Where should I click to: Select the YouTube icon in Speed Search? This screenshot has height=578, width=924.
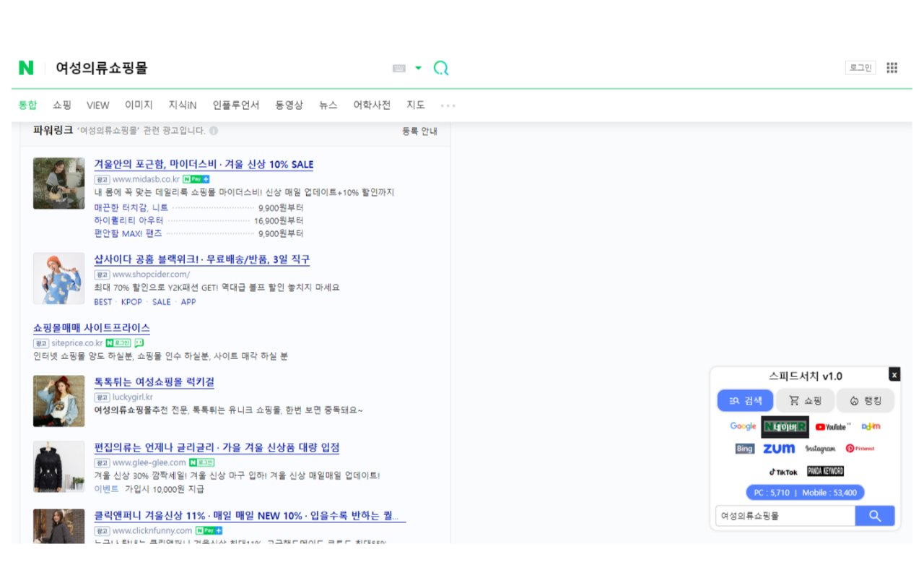831,426
